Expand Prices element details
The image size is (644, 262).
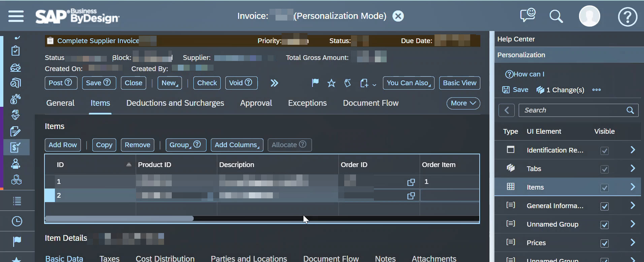pos(633,242)
